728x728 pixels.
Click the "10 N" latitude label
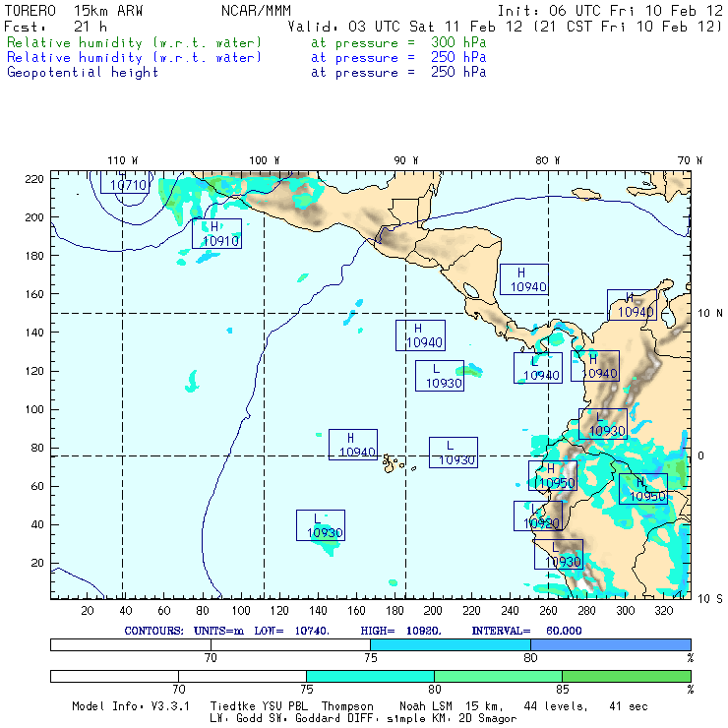[x=710, y=314]
